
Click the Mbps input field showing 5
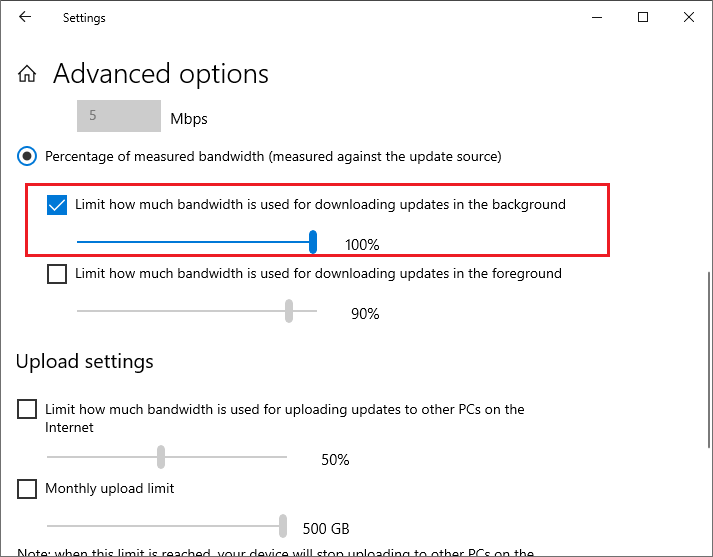click(118, 116)
